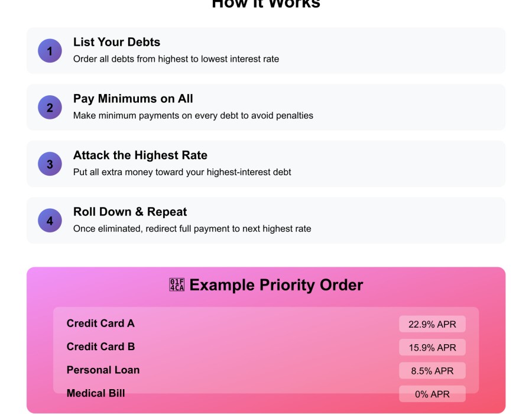Select the Pay Minimums on All heading
Screen dimensions: 532x414
pos(133,99)
